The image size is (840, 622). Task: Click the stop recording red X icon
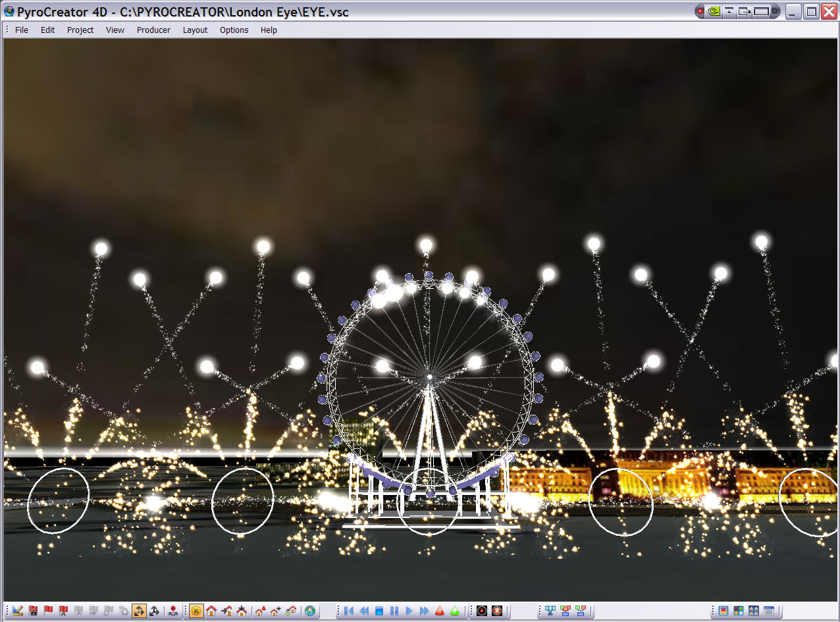click(497, 611)
